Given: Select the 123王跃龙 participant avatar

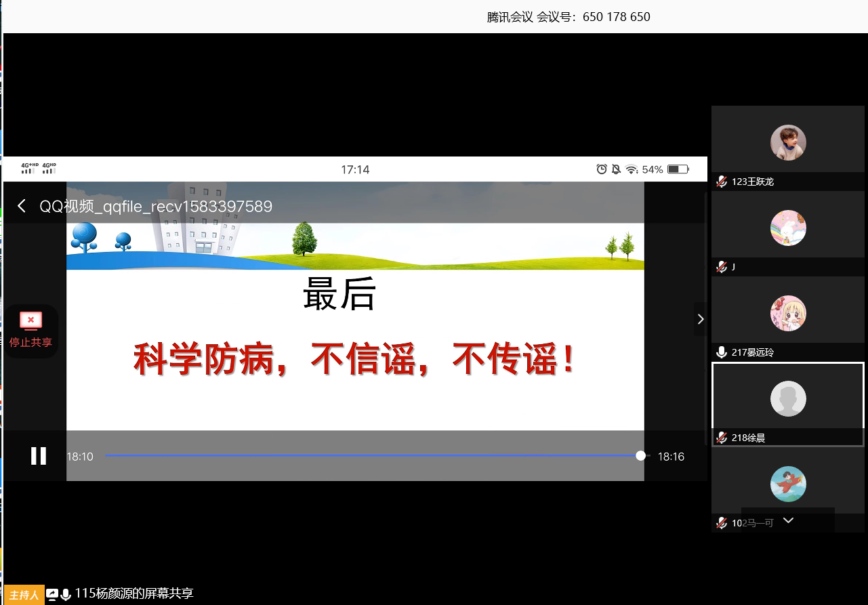Looking at the screenshot, I should coord(788,142).
